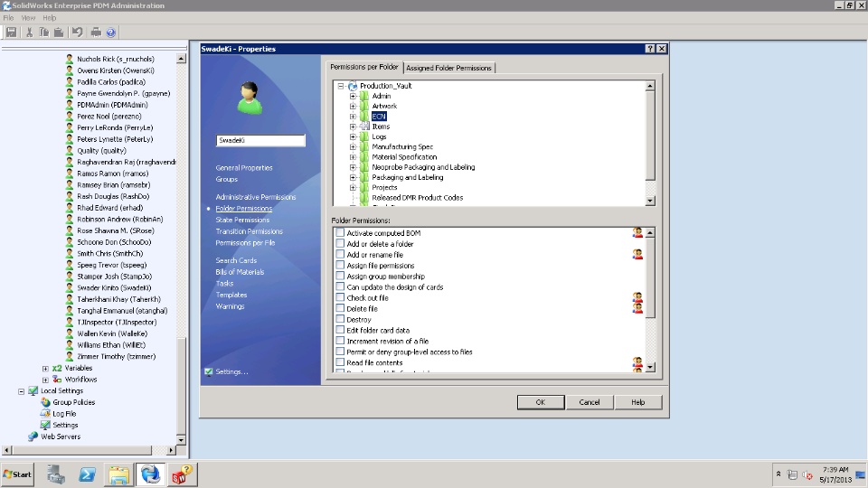Click folder permissions list scroll down arrow
Screen dimensions: 868x488
650,368
